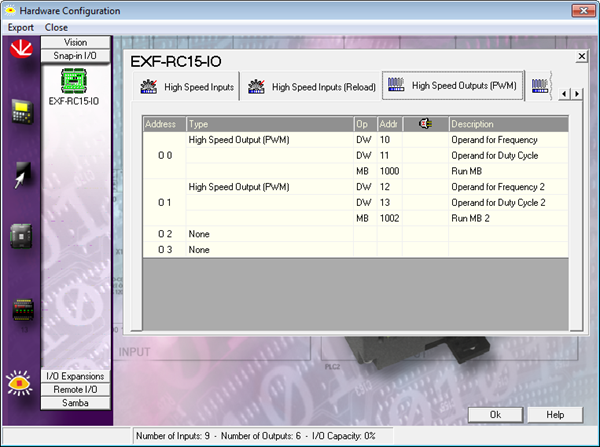
Task: Select the Type cell of row O 2
Action: click(268, 233)
